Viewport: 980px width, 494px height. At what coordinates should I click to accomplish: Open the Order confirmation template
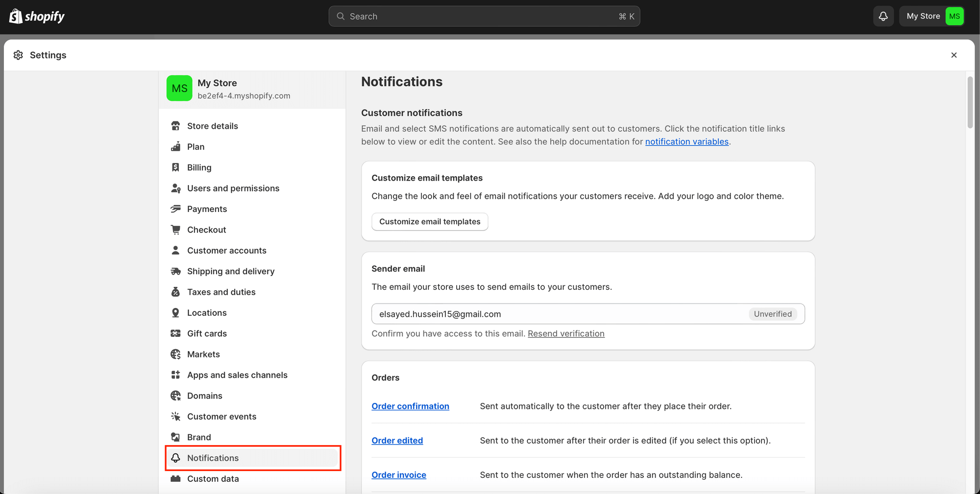tap(410, 406)
